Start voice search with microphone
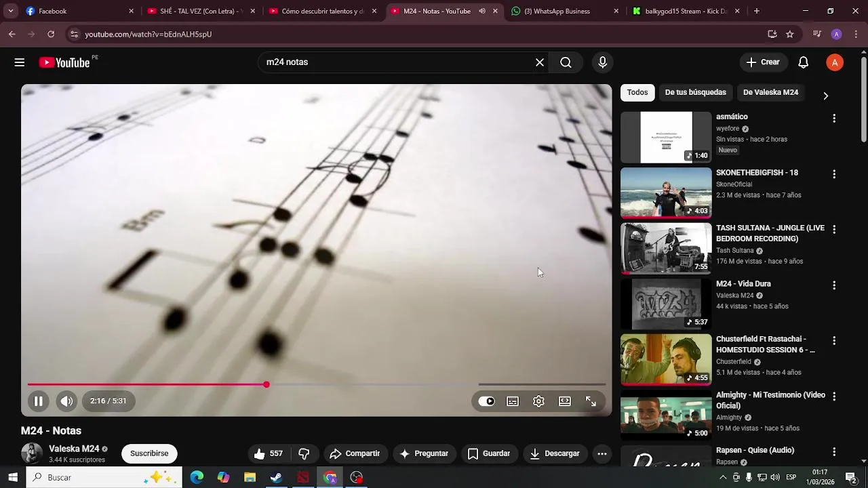 pyautogui.click(x=603, y=62)
